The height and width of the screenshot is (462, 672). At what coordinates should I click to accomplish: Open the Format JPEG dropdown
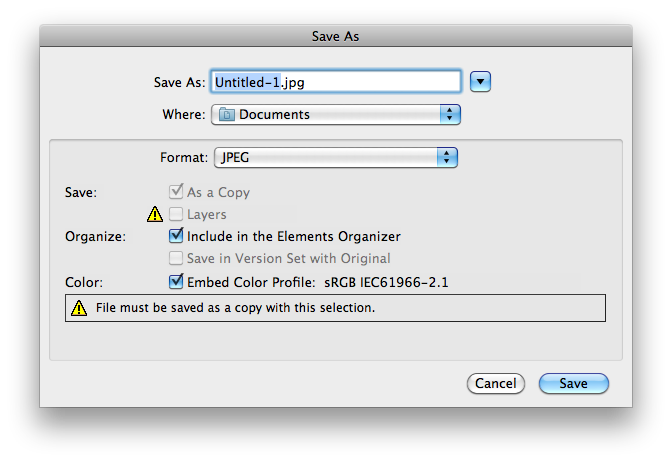point(335,157)
